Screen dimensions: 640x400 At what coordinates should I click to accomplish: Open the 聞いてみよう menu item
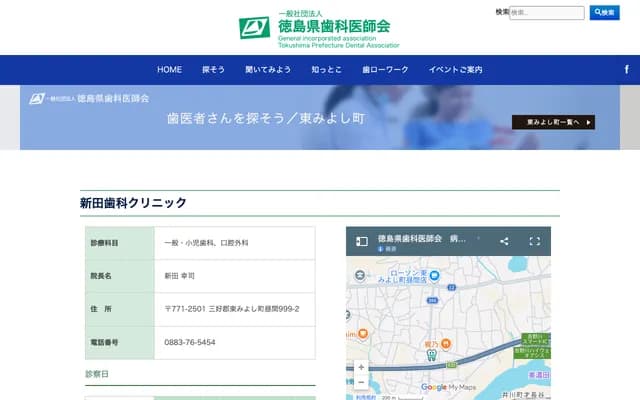(268, 70)
